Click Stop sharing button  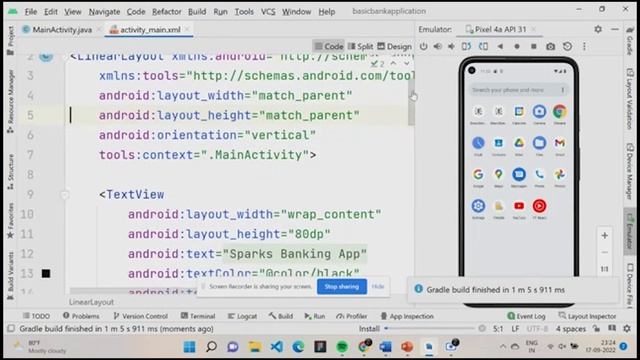pyautogui.click(x=342, y=287)
